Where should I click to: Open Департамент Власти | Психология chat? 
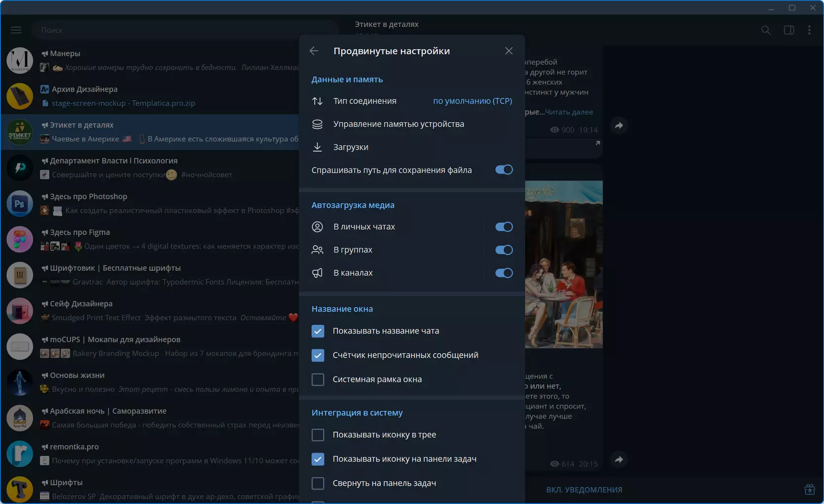click(x=150, y=168)
